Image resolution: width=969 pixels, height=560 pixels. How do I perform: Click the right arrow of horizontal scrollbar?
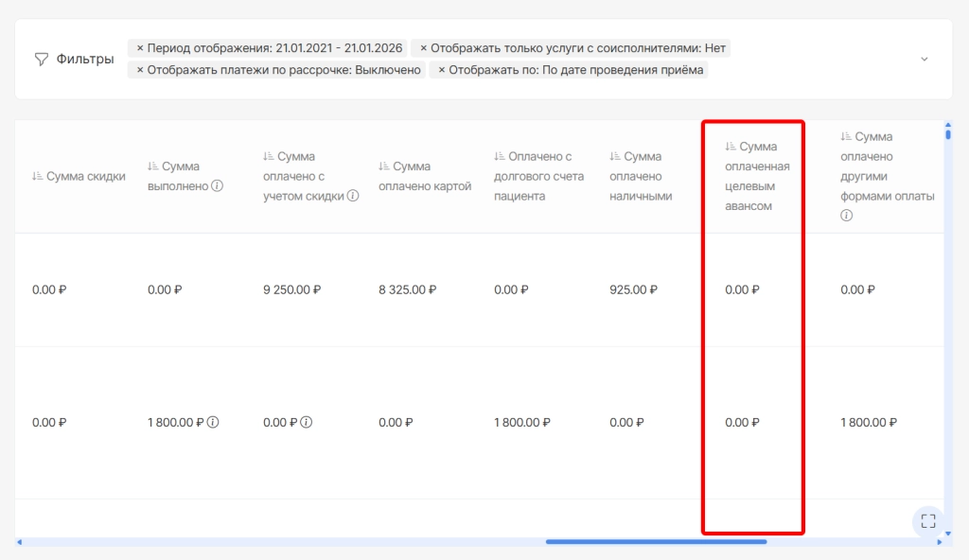[939, 542]
